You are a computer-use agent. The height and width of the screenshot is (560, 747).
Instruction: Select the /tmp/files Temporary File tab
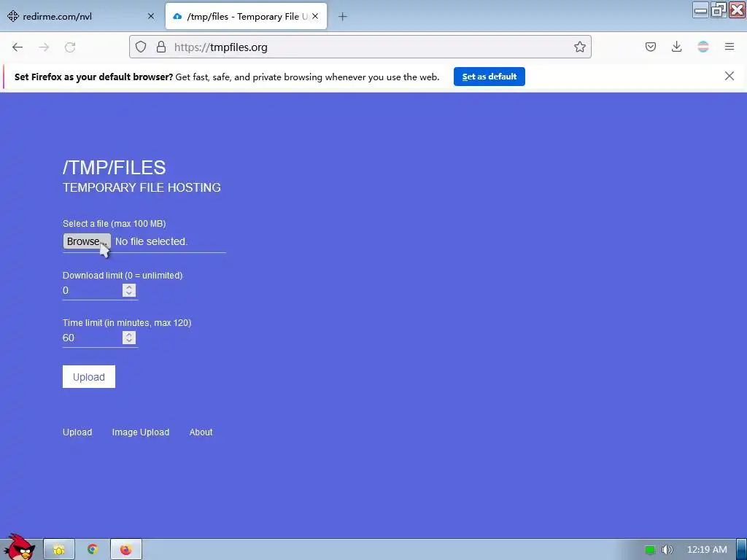pyautogui.click(x=246, y=16)
